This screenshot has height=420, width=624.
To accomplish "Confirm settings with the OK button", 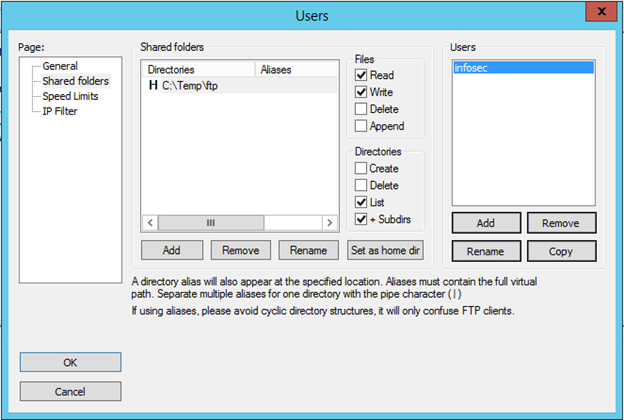I will (x=70, y=361).
